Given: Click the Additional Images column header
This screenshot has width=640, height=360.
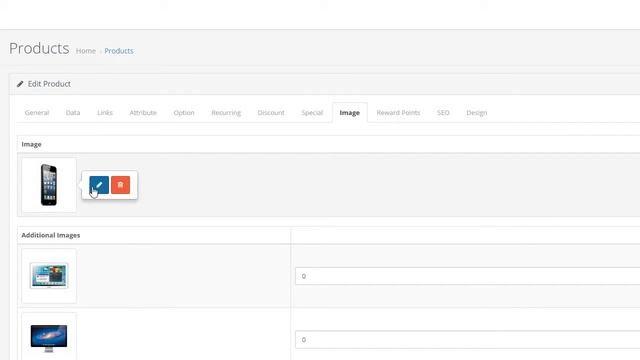Looking at the screenshot, I should pyautogui.click(x=51, y=235).
